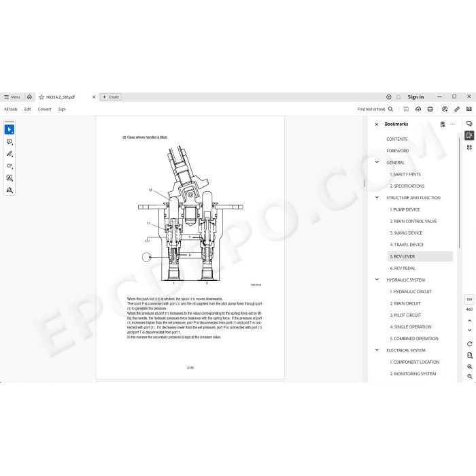The image size is (476, 476).
Task: Choose the Add comment tool
Action: pos(10,141)
